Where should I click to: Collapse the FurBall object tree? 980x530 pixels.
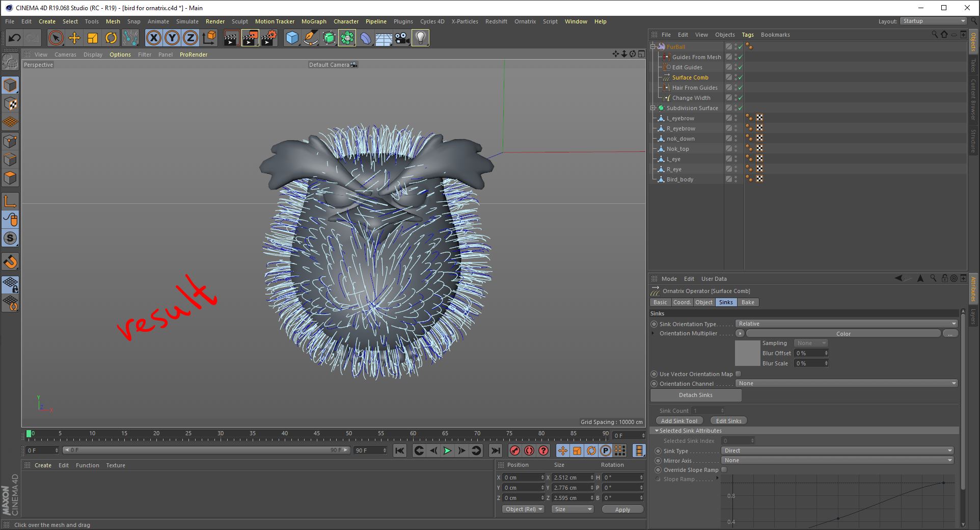[652, 47]
